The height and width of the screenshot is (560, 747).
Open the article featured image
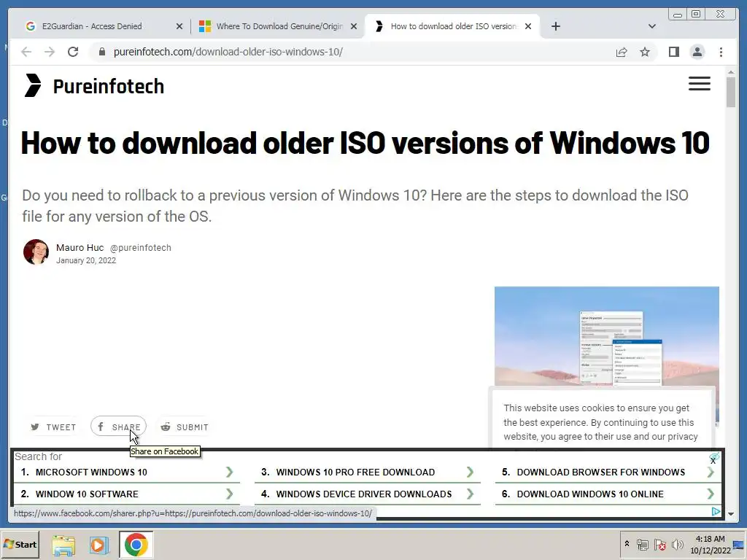tap(606, 335)
